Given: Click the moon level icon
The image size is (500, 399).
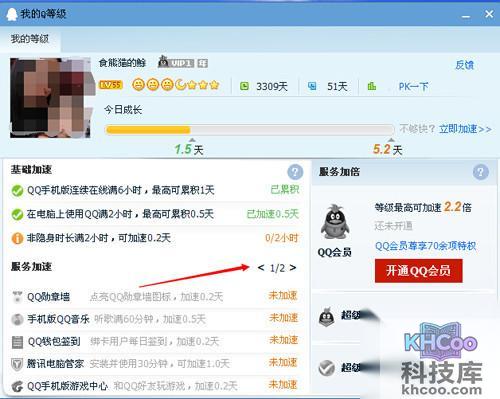Looking at the screenshot, I should pos(180,85).
